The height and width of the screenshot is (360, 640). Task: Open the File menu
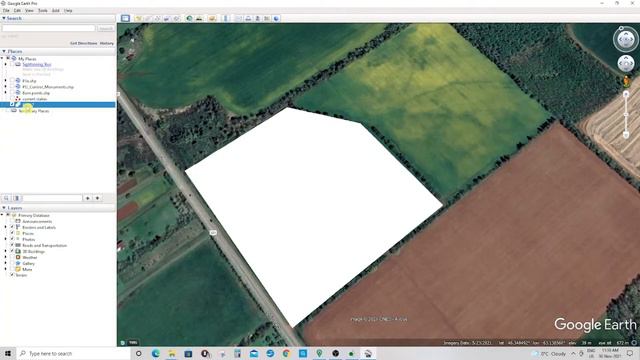pos(6,11)
